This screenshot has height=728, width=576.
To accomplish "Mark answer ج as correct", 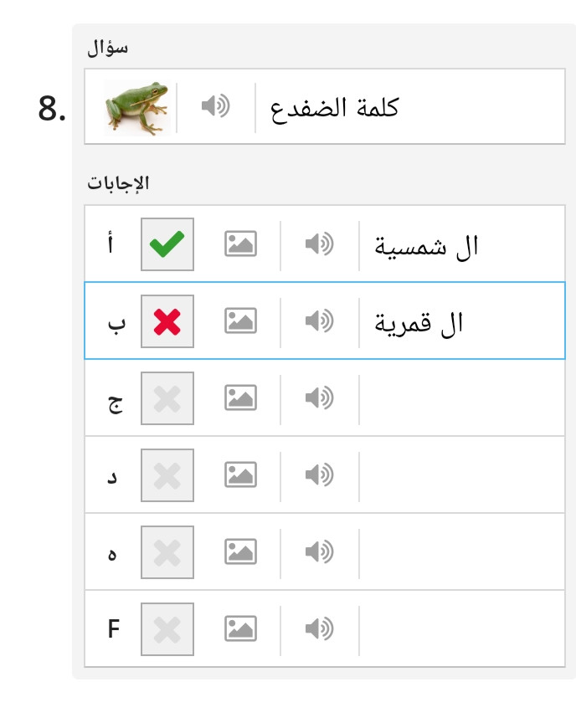I will [x=167, y=398].
